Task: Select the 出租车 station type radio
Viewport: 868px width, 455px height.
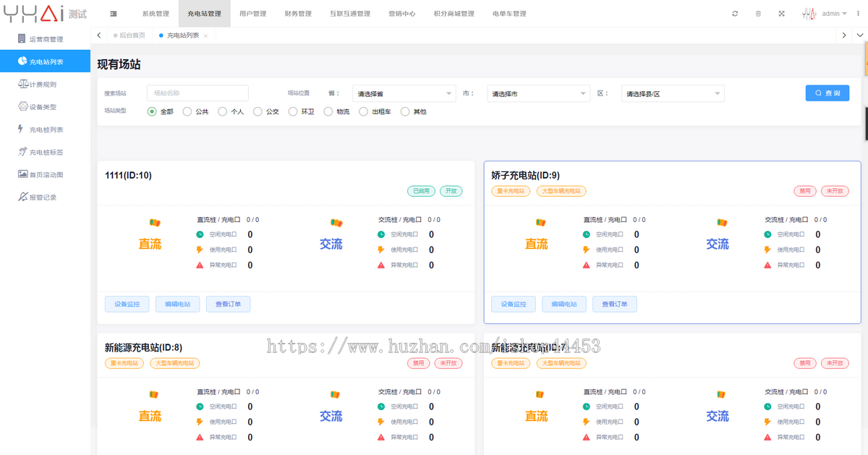Action: click(x=364, y=111)
